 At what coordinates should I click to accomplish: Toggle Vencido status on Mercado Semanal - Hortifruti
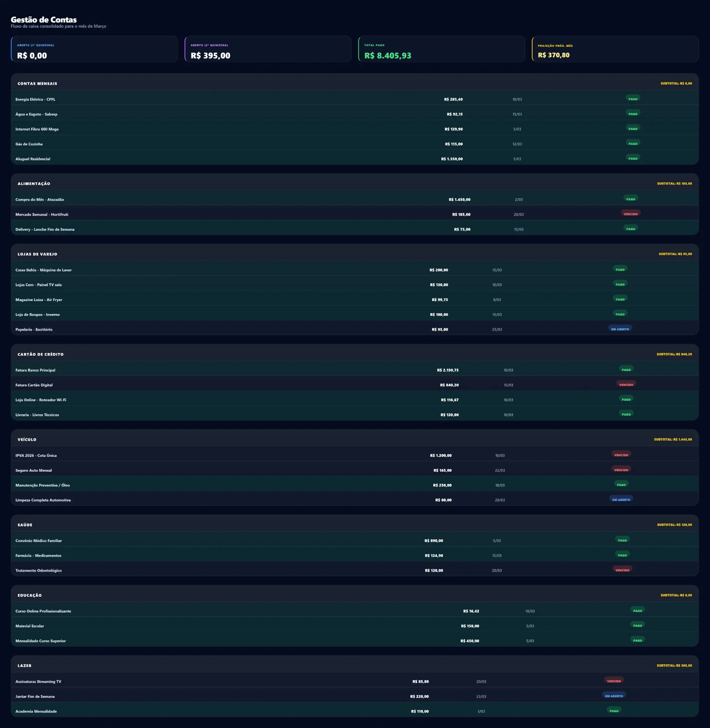630,214
